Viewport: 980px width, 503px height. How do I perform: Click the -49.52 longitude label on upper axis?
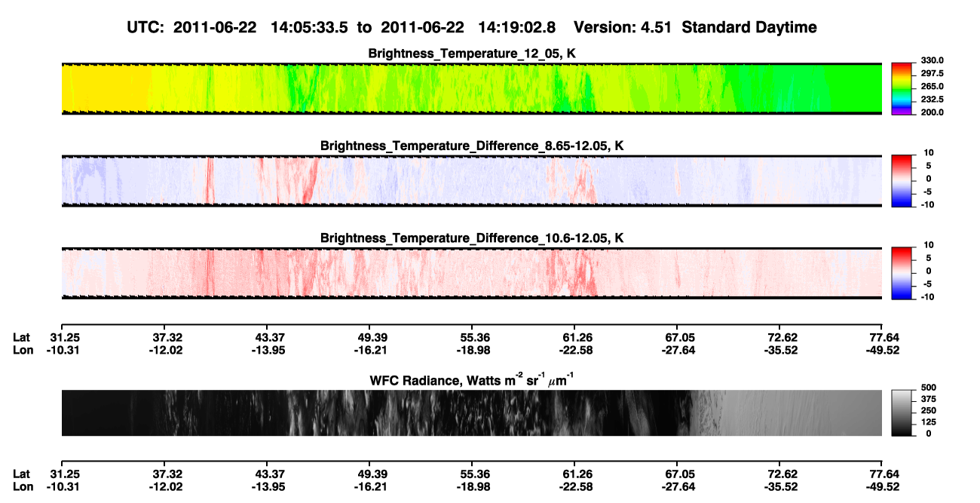point(881,350)
